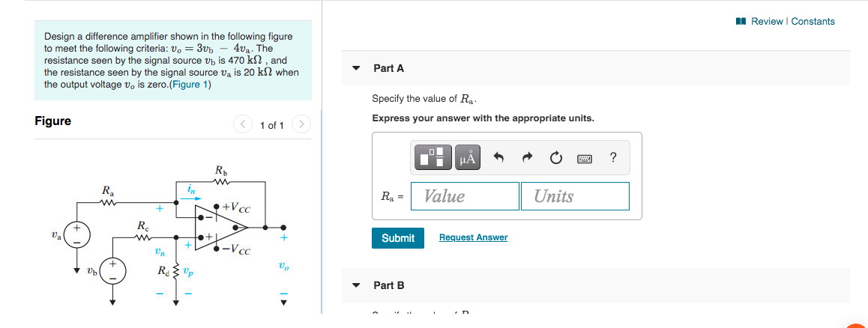Focus the Ra Value input field

click(x=465, y=196)
